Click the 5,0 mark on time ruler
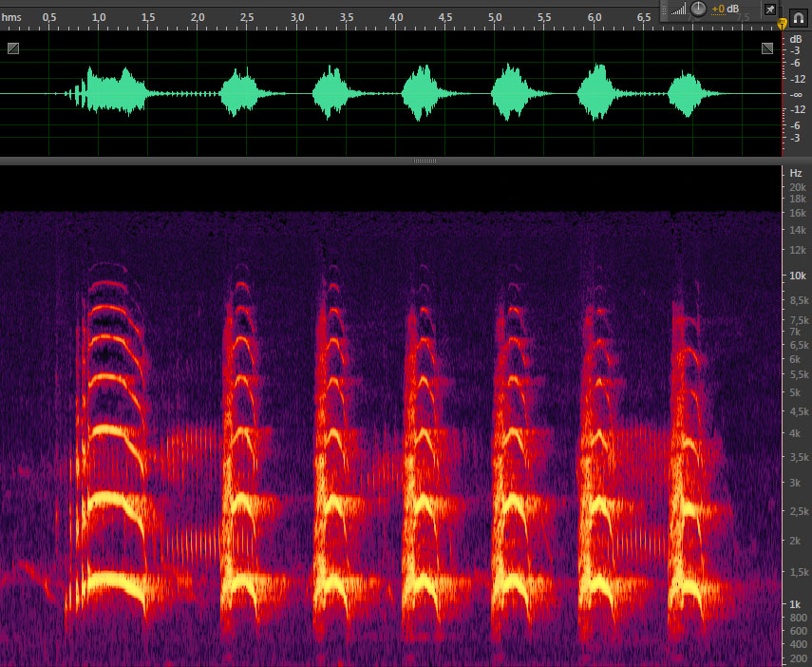 (495, 17)
